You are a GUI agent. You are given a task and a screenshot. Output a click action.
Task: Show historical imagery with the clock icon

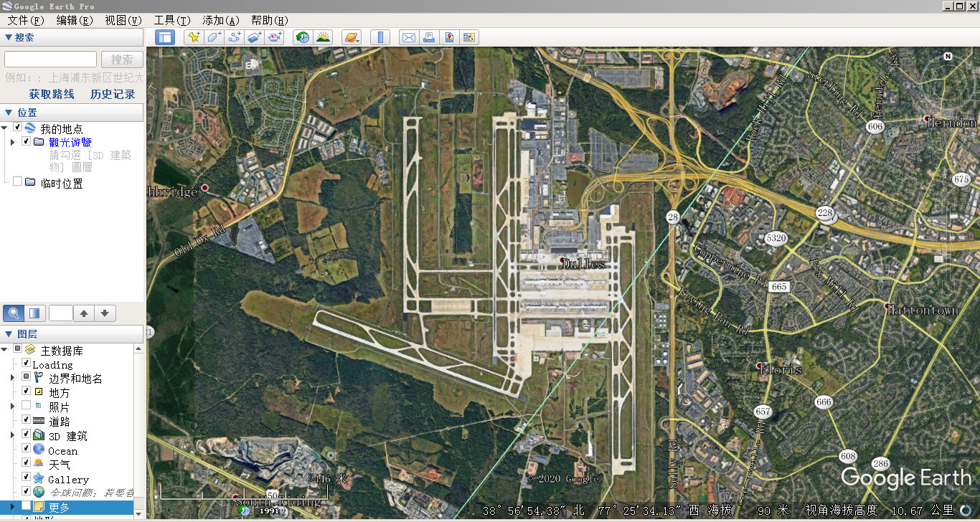tap(303, 37)
